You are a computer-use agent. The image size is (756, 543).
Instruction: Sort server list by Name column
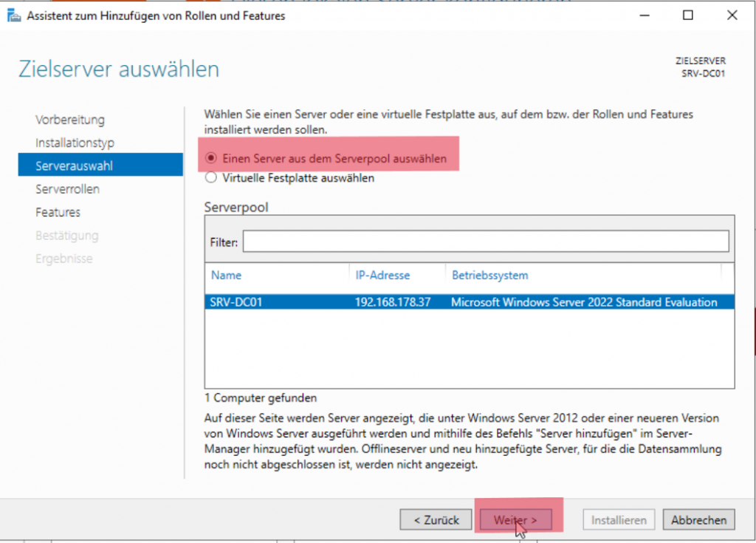227,276
